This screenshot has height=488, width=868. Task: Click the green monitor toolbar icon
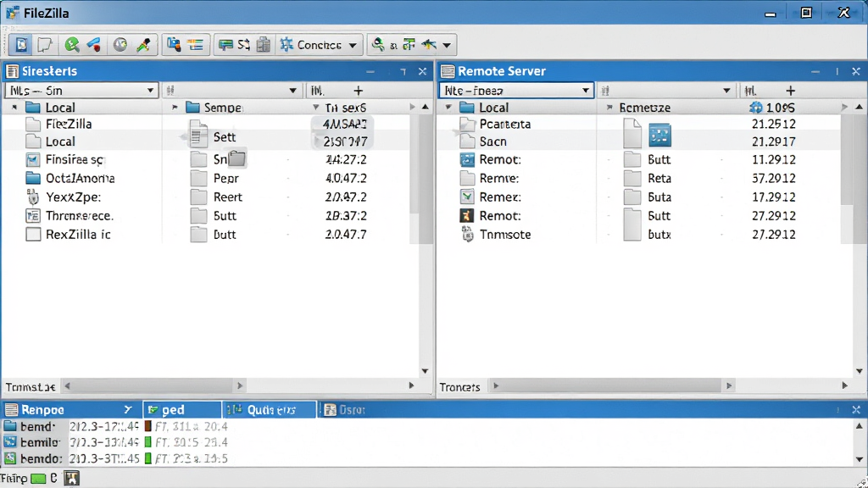click(225, 45)
